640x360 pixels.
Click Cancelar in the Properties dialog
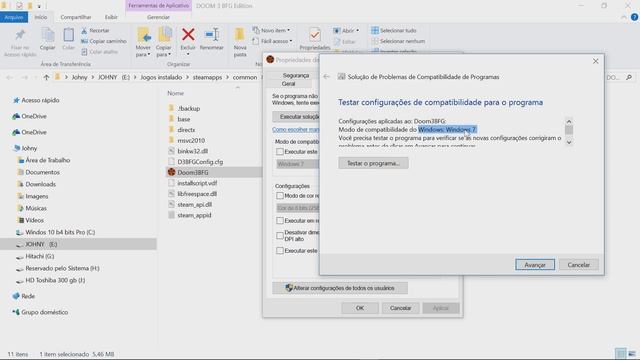(400, 308)
